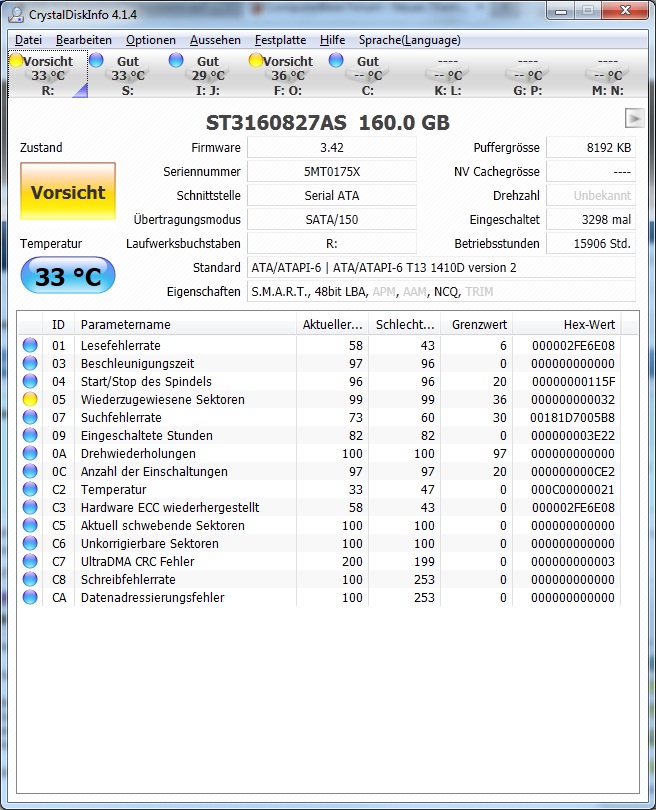The image size is (656, 810).
Task: Click the Eigenschaften features field
Action: click(x=442, y=291)
